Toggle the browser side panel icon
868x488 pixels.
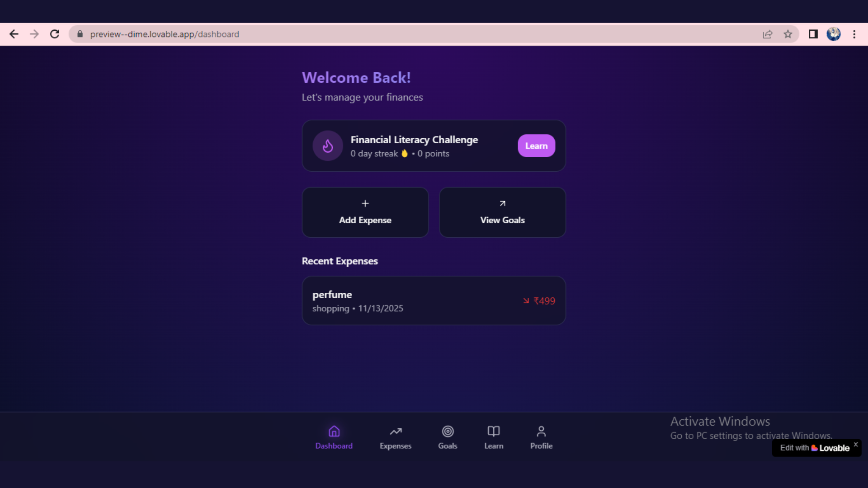pos(813,34)
